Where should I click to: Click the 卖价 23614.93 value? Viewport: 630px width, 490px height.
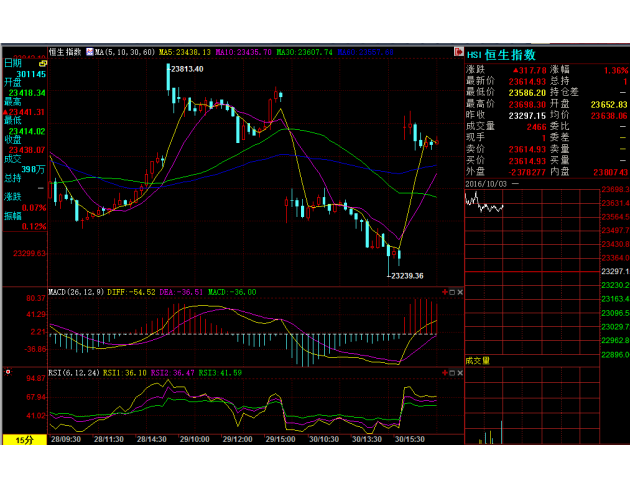point(527,149)
